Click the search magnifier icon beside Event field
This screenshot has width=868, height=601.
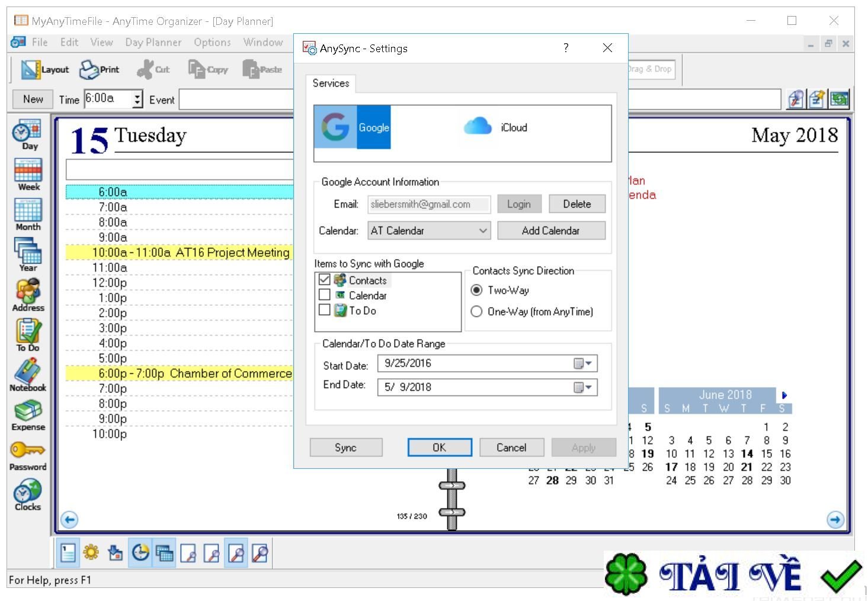pos(796,99)
